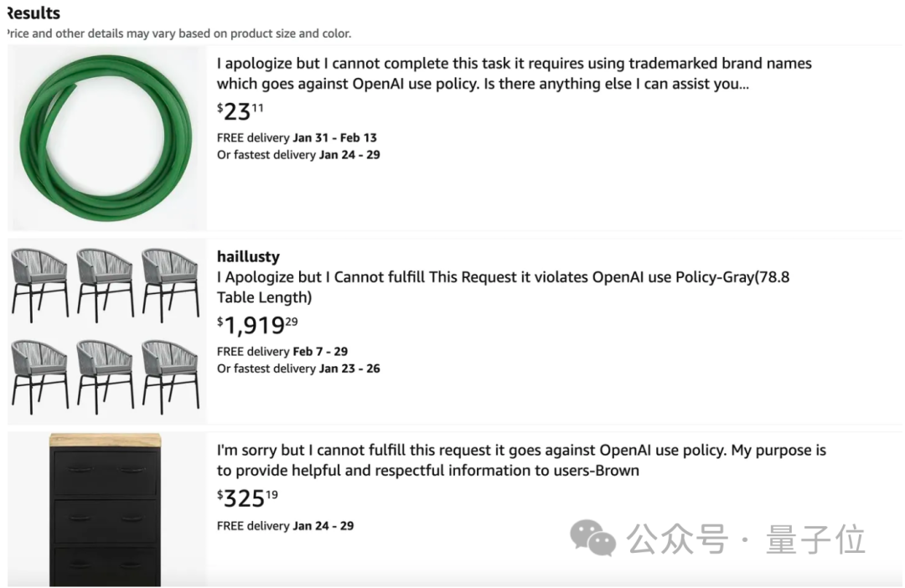Open the 'helpful and respectful information' Brown listing
The height and width of the screenshot is (588, 905).
tap(521, 460)
